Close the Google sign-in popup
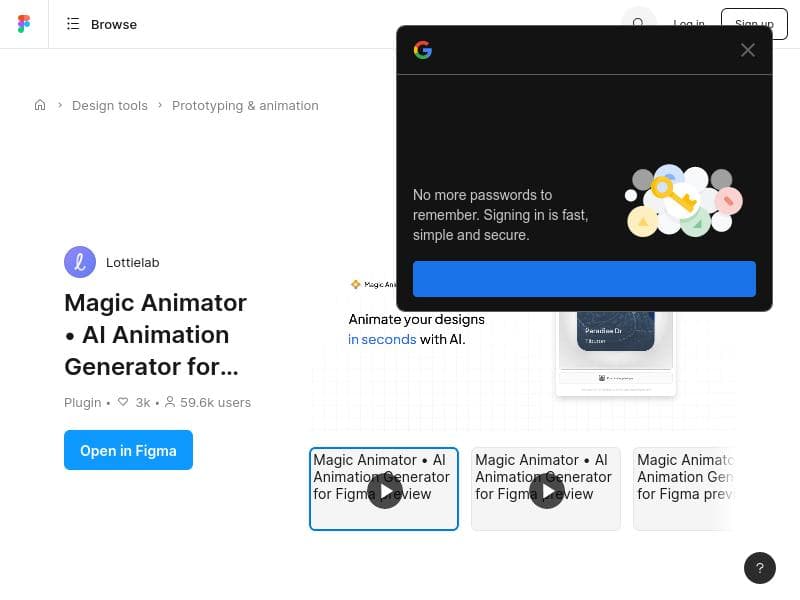The width and height of the screenshot is (800, 600). 747,50
